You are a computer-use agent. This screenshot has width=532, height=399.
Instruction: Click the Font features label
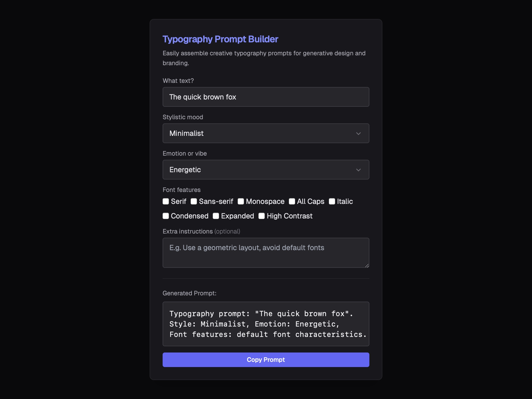click(181, 190)
